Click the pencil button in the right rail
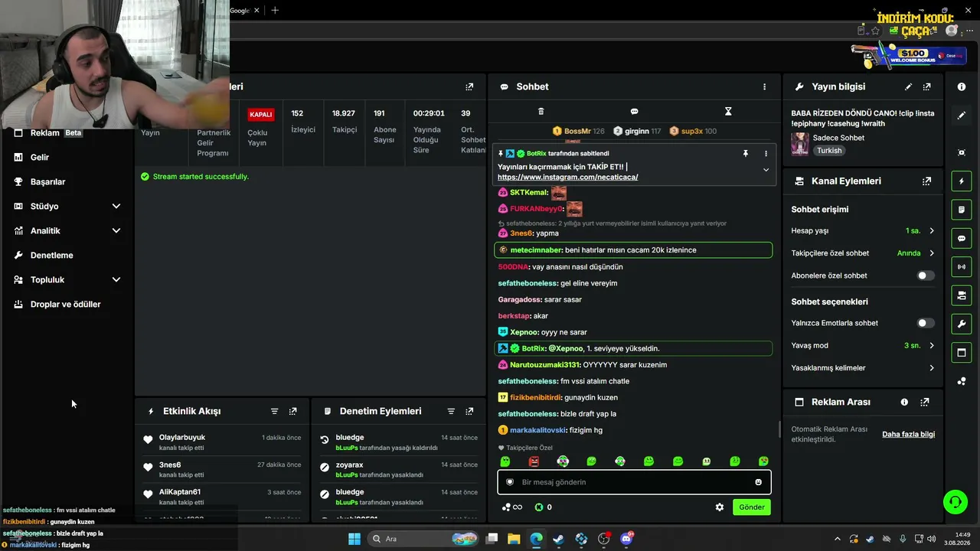 [962, 116]
